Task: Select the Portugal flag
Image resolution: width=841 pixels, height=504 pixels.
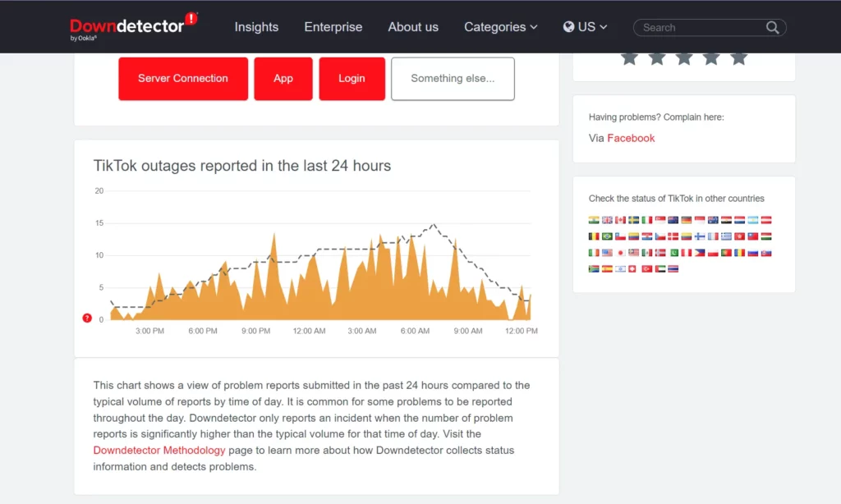Action: pyautogui.click(x=726, y=253)
